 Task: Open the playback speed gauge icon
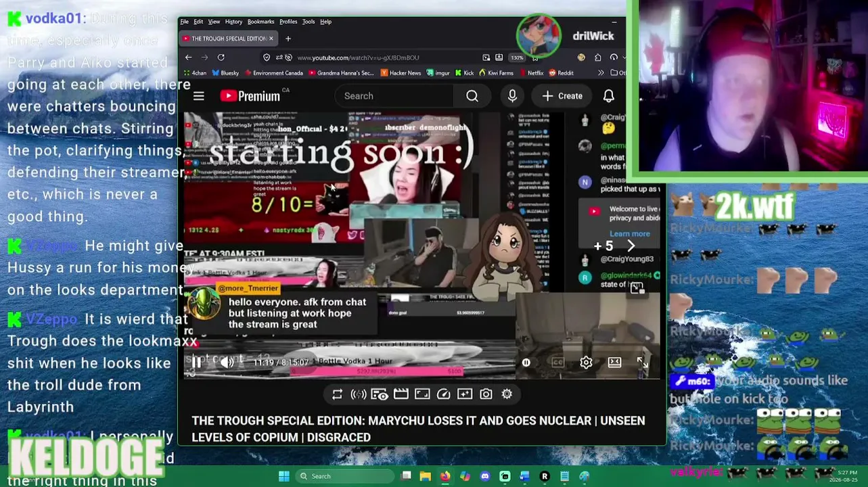coord(443,394)
